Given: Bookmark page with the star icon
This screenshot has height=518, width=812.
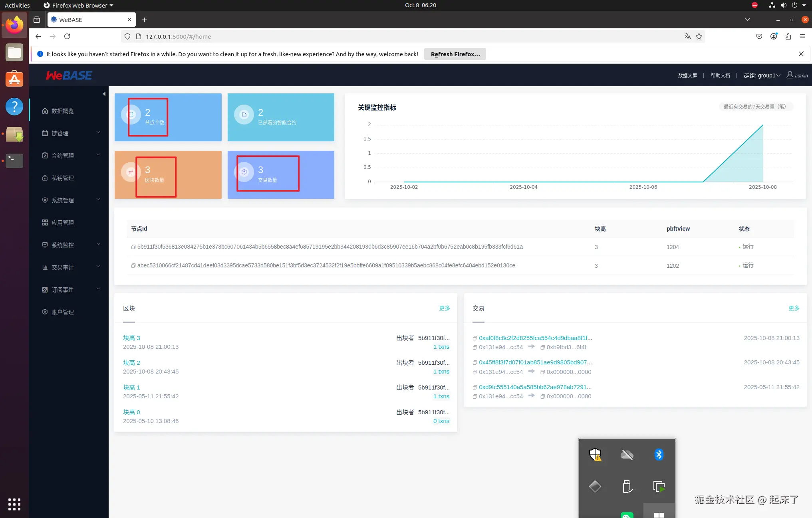Looking at the screenshot, I should [x=699, y=36].
